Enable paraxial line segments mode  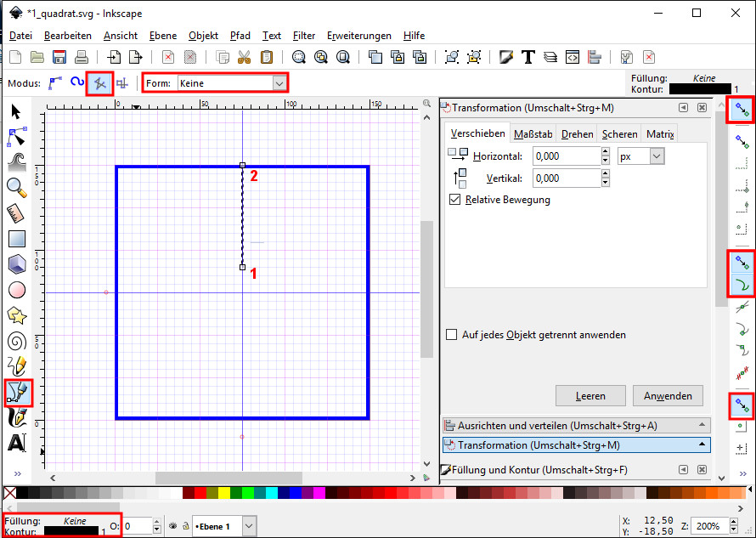pos(122,83)
